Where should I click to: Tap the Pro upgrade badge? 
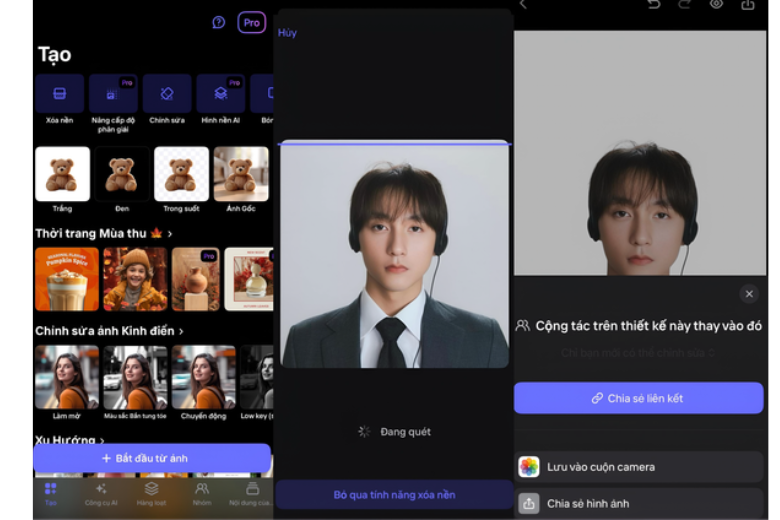point(251,22)
